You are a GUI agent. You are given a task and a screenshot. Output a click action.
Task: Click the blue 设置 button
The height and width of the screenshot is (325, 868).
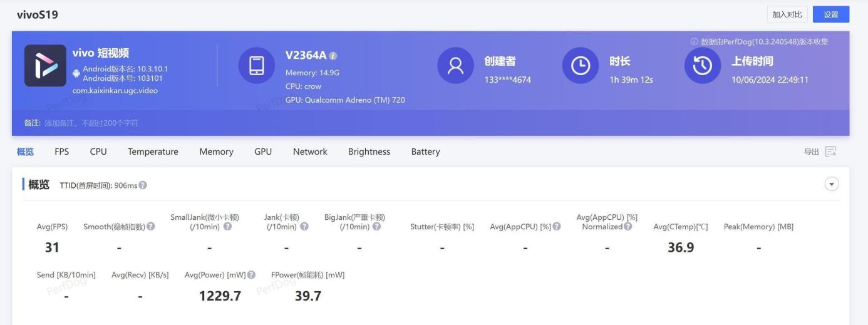831,14
